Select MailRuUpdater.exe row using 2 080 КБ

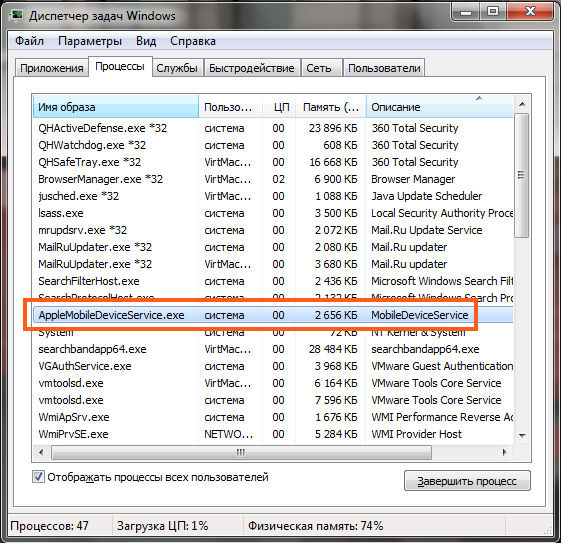pos(273,247)
